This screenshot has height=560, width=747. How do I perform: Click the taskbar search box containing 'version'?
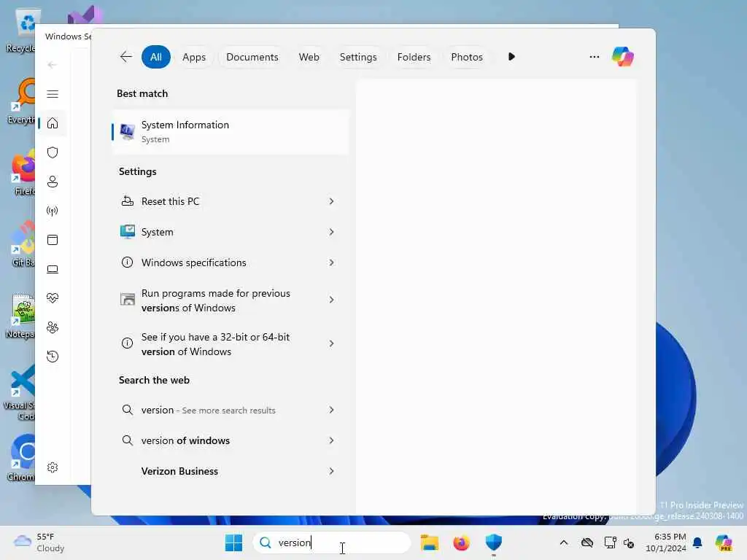coord(332,542)
